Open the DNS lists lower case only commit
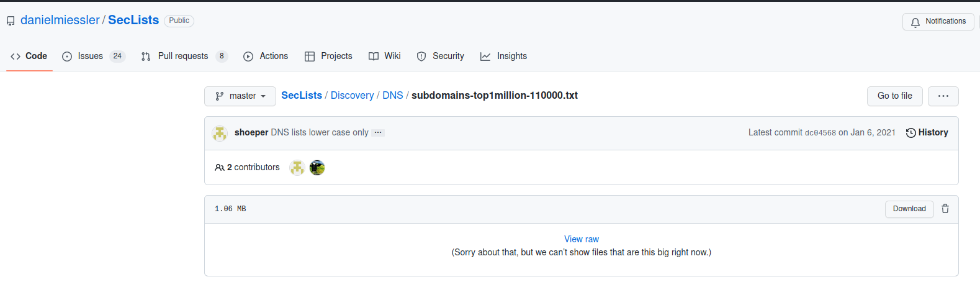980x287 pixels. 320,132
